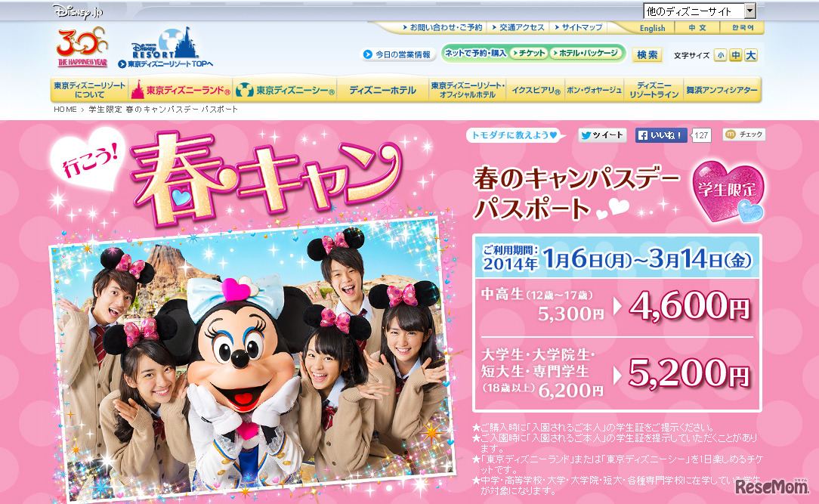Open お問い合わせ・ご予約 link

point(443,27)
